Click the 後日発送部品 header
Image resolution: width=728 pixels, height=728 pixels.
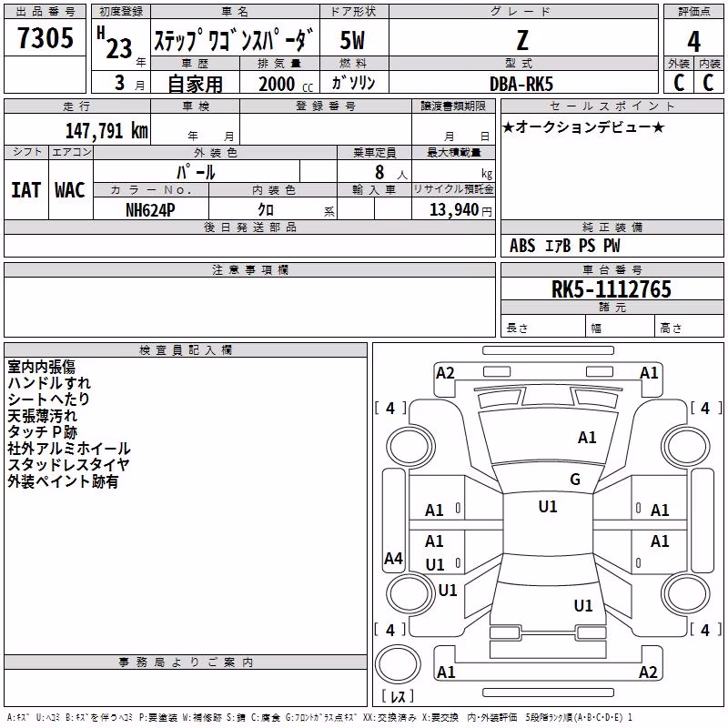pyautogui.click(x=249, y=227)
